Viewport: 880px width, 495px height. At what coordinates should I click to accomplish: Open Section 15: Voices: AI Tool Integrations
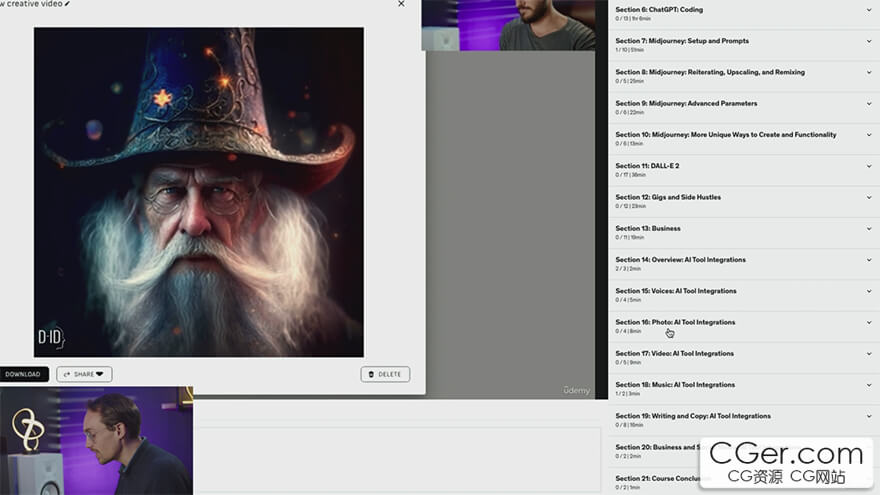coord(676,291)
